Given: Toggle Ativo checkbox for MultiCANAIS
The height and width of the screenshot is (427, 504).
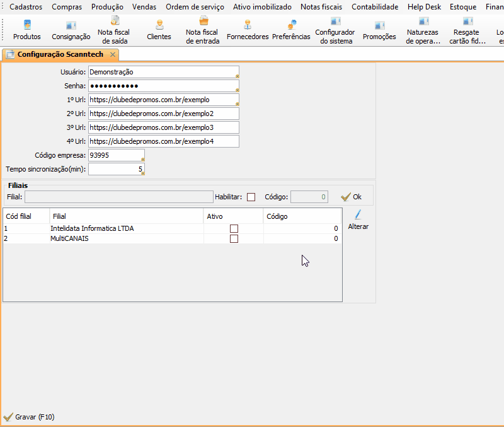Looking at the screenshot, I should click(234, 239).
